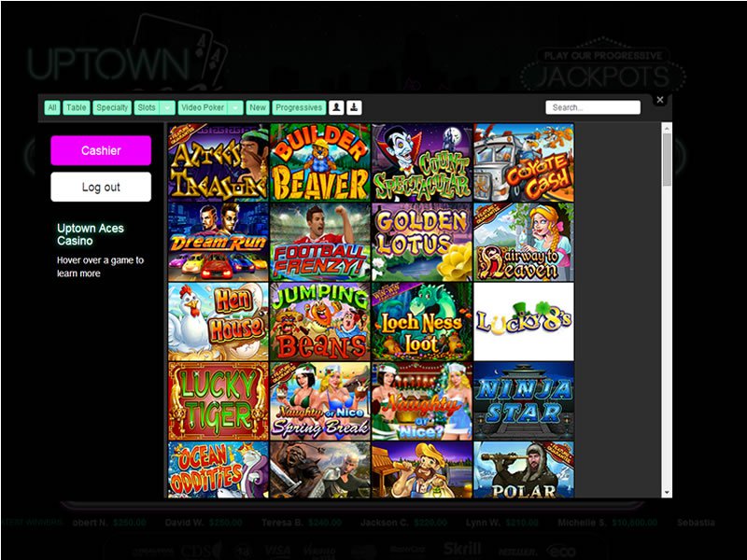Open Aztec's Treasure game
This screenshot has width=747, height=560.
tap(218, 162)
